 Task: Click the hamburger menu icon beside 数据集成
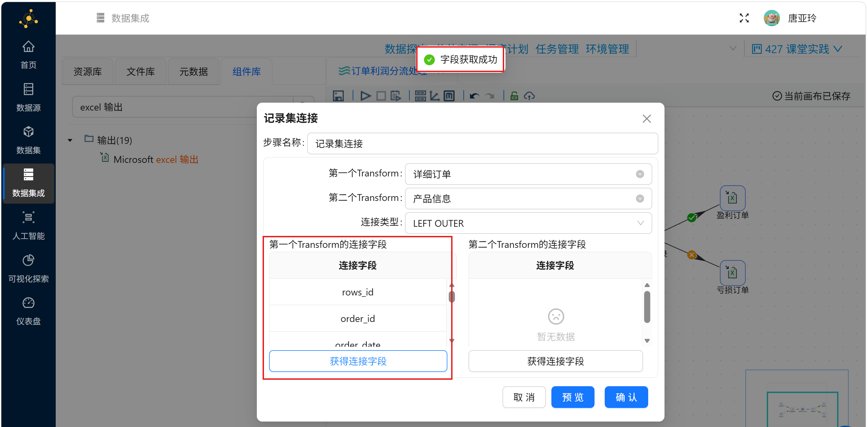coord(100,18)
